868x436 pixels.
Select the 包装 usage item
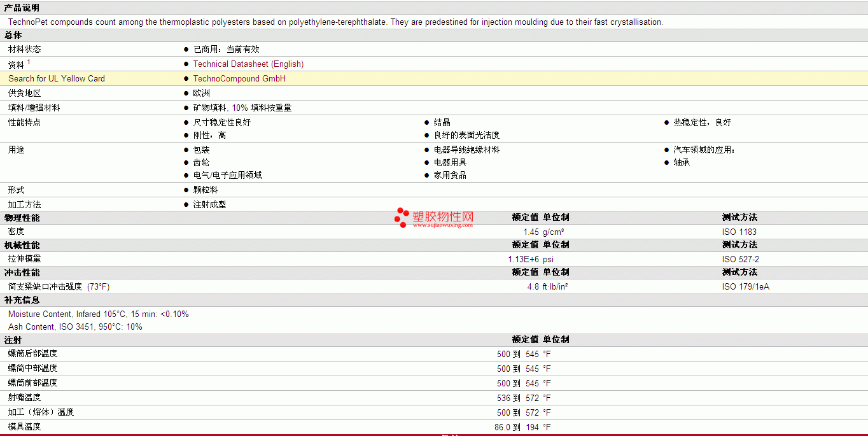(201, 150)
